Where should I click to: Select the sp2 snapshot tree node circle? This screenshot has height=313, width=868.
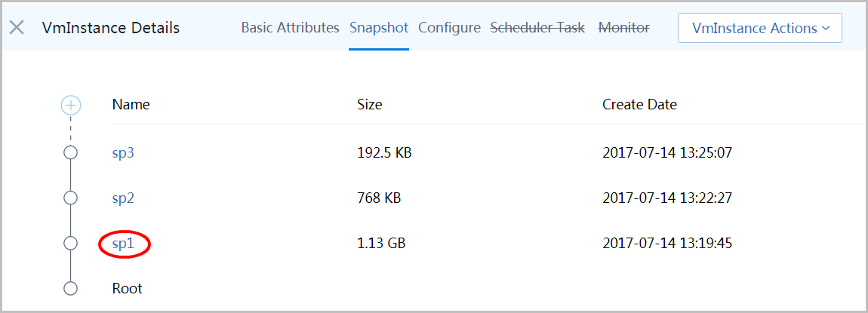click(70, 198)
